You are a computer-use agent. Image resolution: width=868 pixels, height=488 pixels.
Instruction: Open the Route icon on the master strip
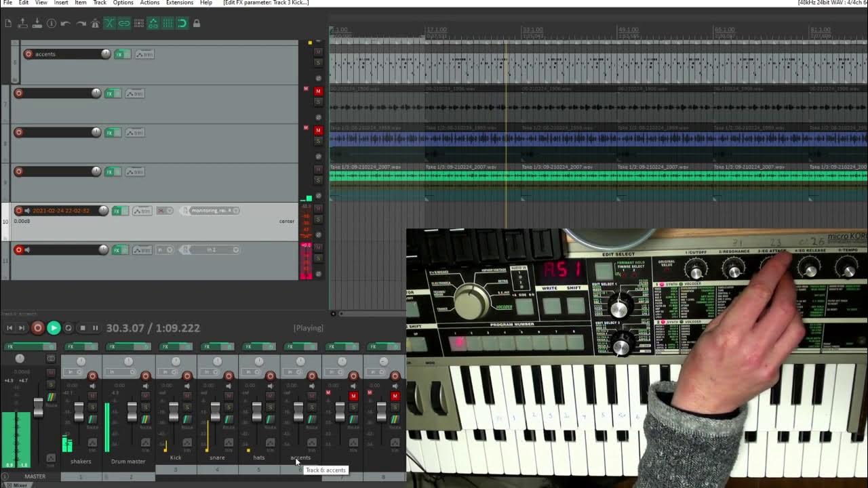pyautogui.click(x=51, y=397)
